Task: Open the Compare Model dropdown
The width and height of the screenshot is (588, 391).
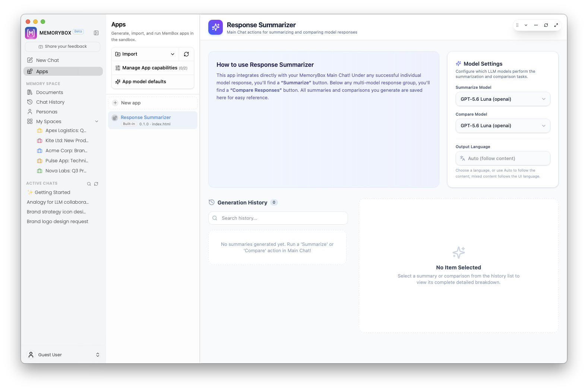Action: click(503, 126)
